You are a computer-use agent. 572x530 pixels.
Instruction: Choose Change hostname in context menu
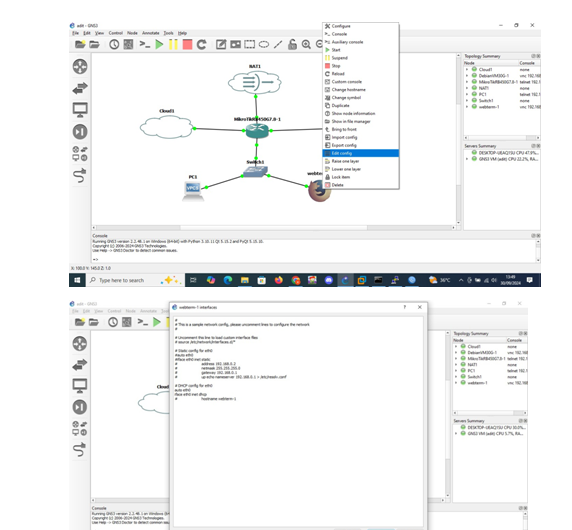click(360, 90)
